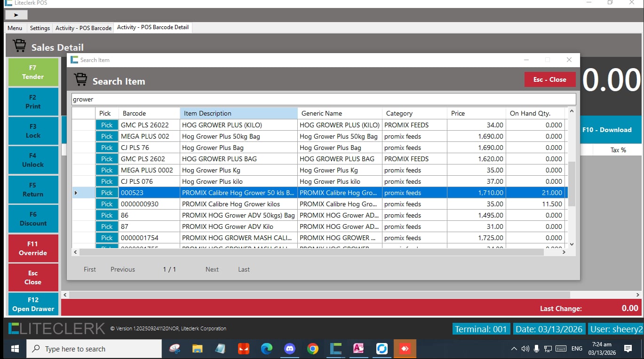Open the Settings tab
This screenshot has height=359, width=644.
point(40,28)
